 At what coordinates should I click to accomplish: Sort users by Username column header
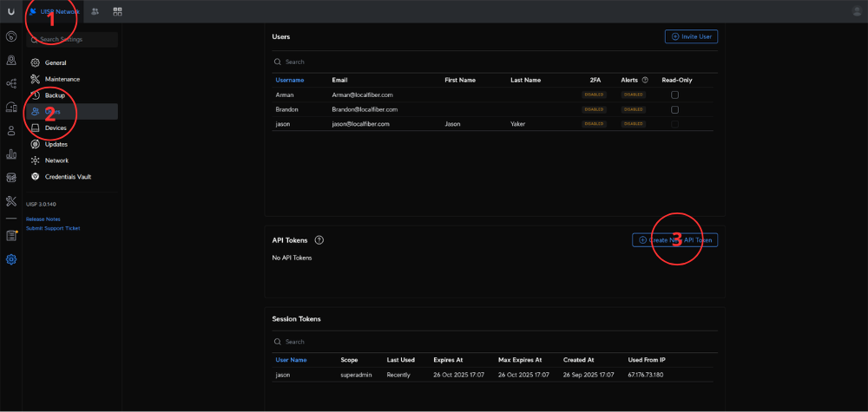pyautogui.click(x=290, y=80)
